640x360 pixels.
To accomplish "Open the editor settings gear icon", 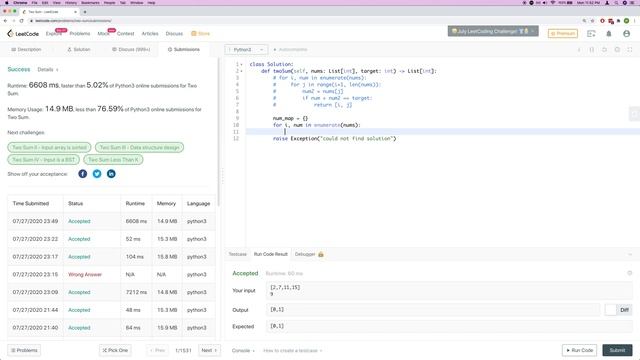I will point(617,49).
